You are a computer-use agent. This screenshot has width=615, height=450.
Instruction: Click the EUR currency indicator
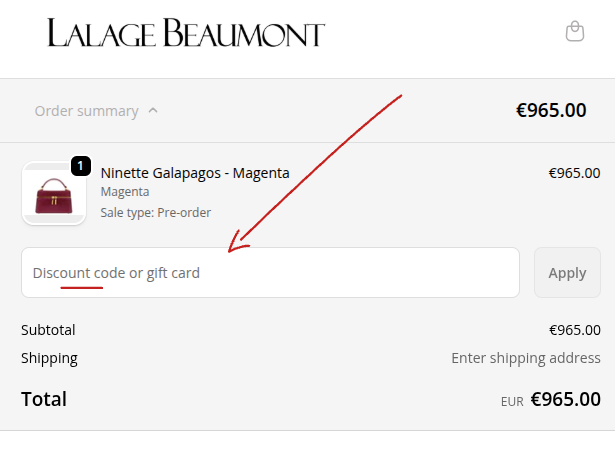[x=512, y=401]
